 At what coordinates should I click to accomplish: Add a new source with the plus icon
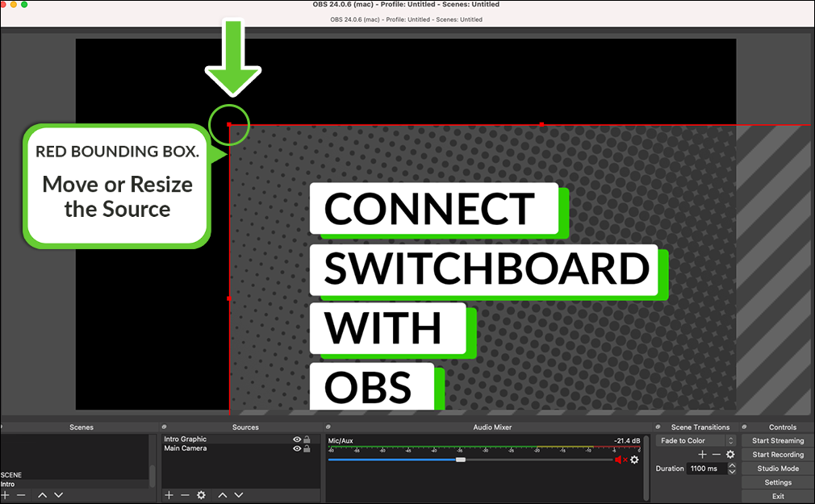click(169, 495)
